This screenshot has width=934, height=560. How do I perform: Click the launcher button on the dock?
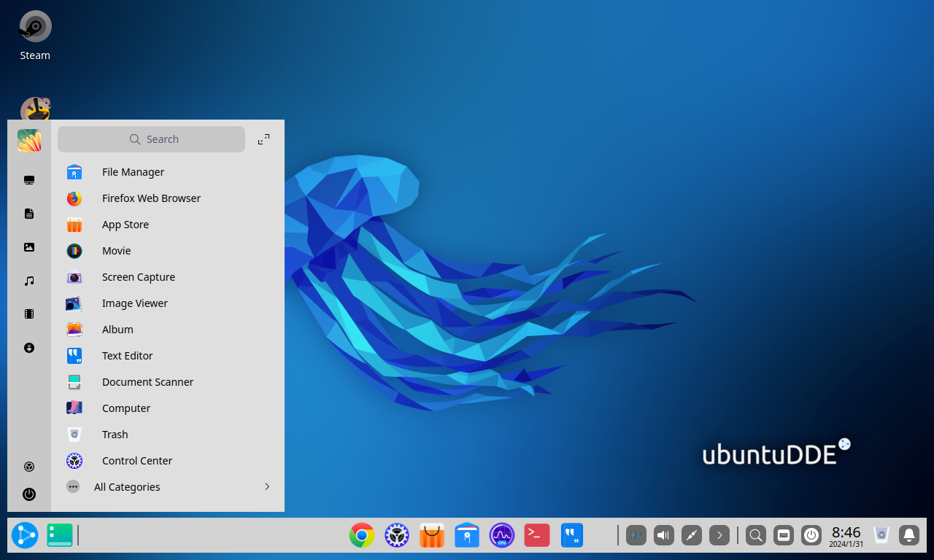pyautogui.click(x=25, y=535)
